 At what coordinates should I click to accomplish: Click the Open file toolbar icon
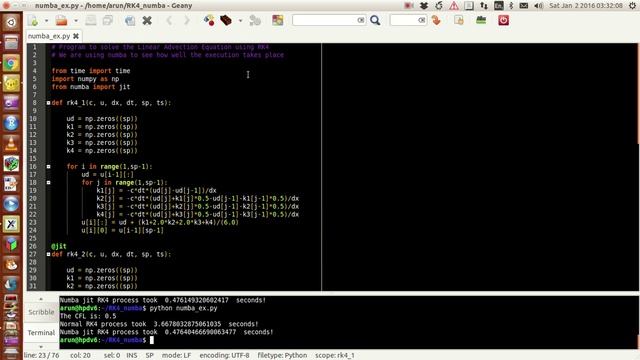click(x=61, y=20)
